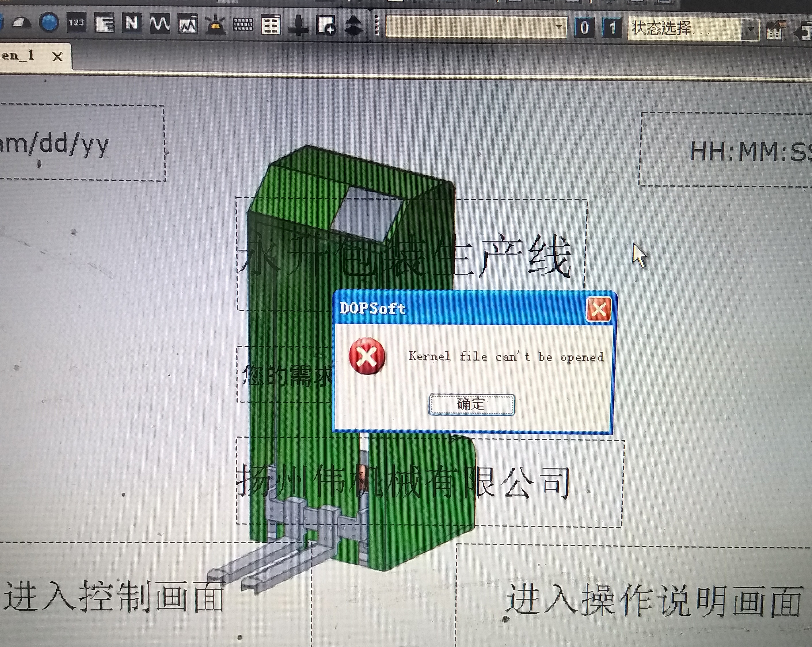The image size is (812, 647).
Task: Toggle element state 0 button
Action: point(585,28)
